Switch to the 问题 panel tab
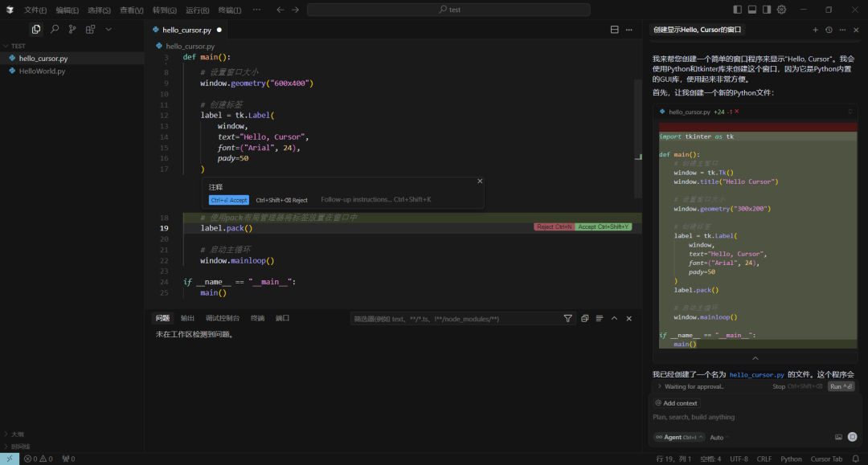This screenshot has width=868, height=465. (162, 318)
